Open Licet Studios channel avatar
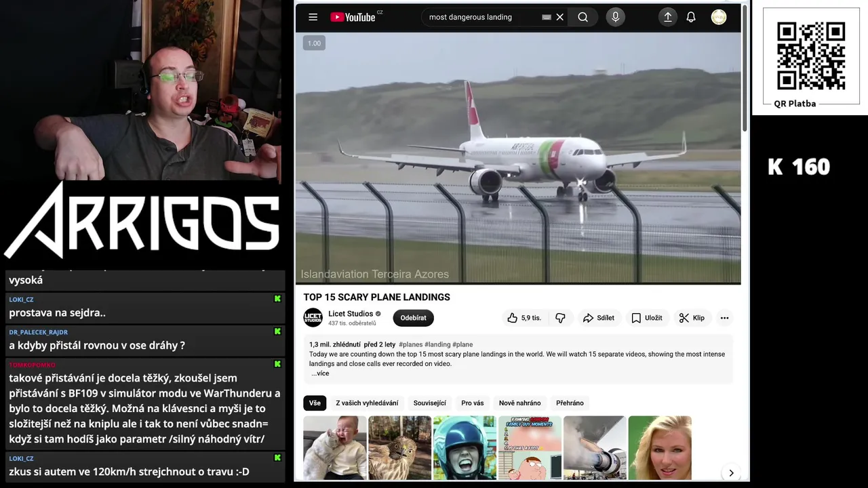 click(x=313, y=317)
